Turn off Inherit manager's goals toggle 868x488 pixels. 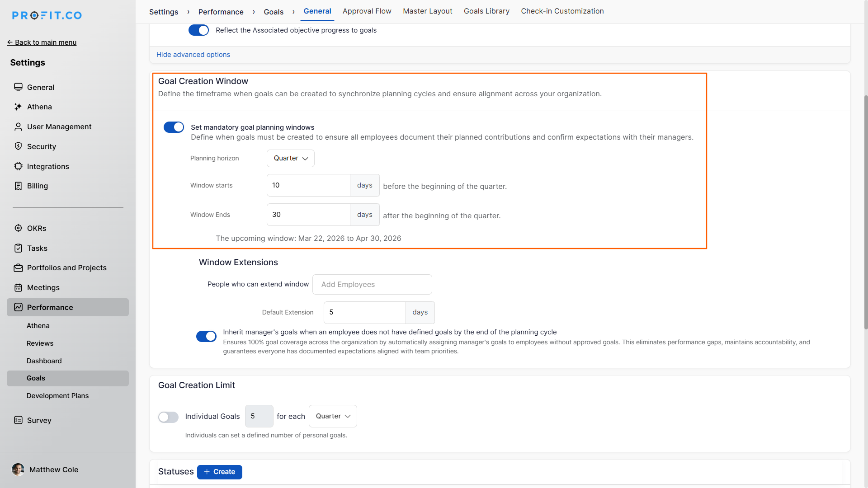pyautogui.click(x=206, y=337)
